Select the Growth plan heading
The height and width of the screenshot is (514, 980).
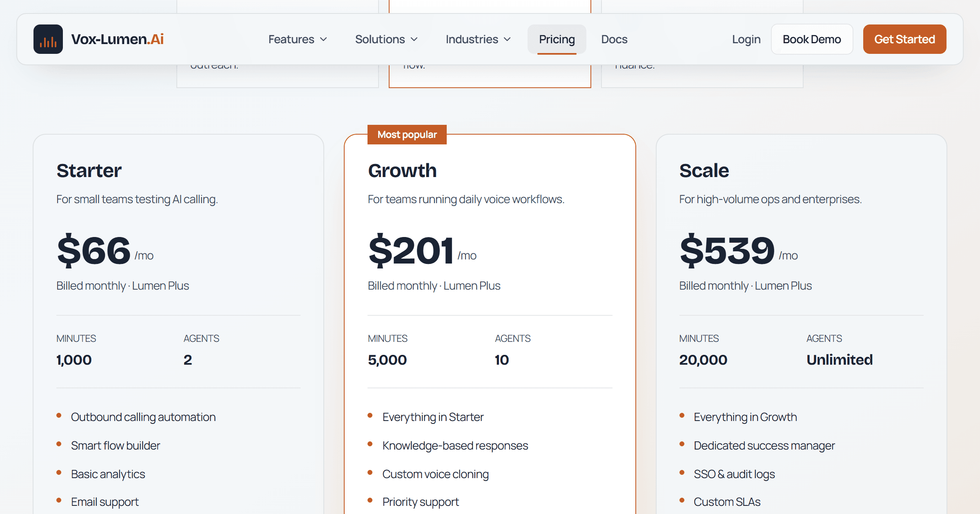pyautogui.click(x=402, y=171)
